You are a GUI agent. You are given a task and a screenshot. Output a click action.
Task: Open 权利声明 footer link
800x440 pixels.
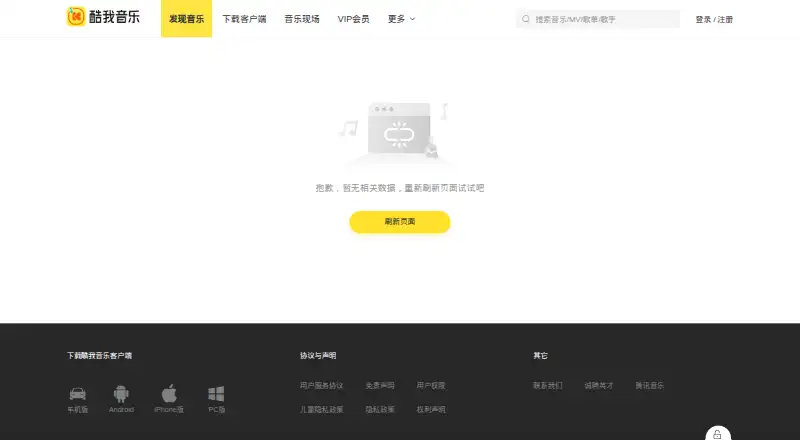[431, 409]
